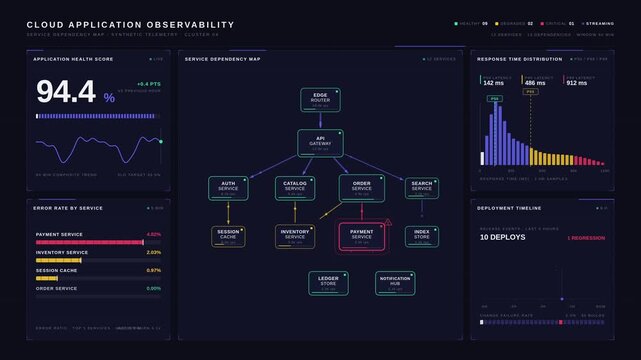Open the Catalog Service node
The image size is (641, 360).
tap(295, 188)
